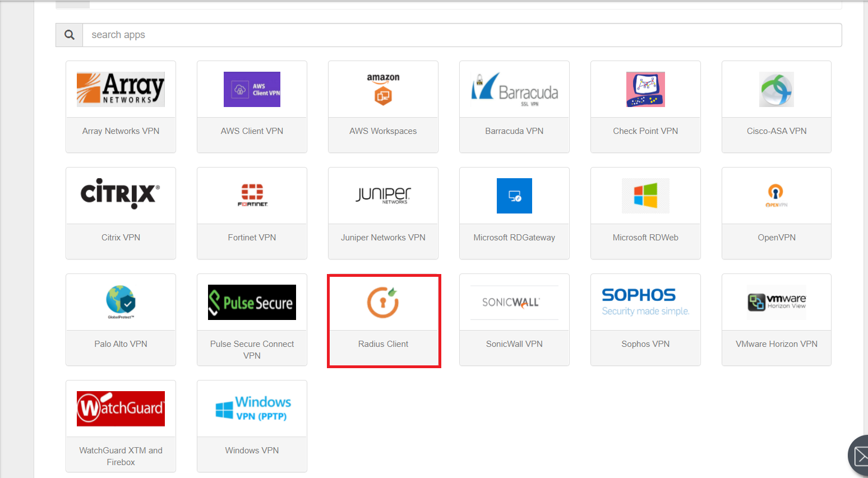The height and width of the screenshot is (478, 868).
Task: Click the OpenVPN logo
Action: [777, 196]
